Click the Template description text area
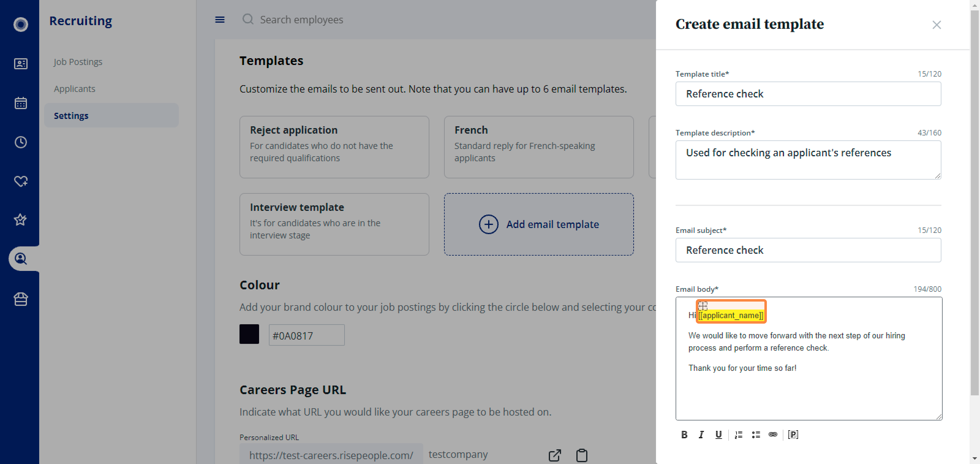The width and height of the screenshot is (980, 464). [x=808, y=160]
